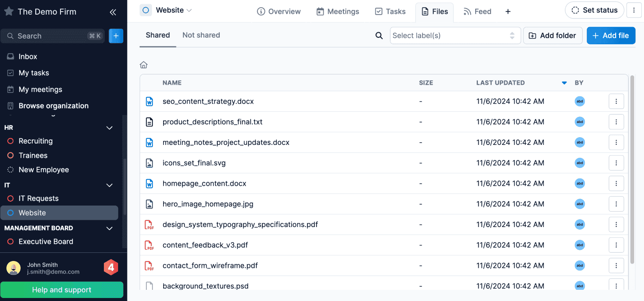Click the Add folder button
This screenshot has width=644, height=301.
pyautogui.click(x=552, y=36)
